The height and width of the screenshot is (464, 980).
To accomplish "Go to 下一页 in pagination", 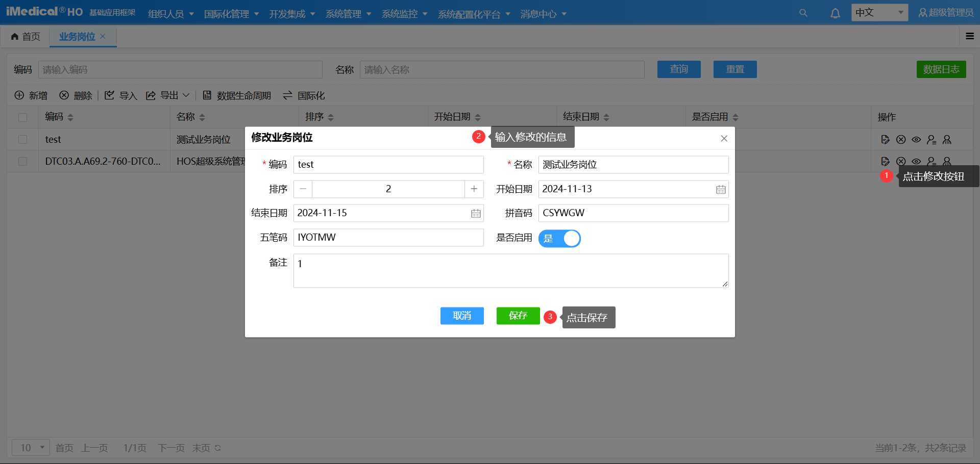I will [171, 448].
